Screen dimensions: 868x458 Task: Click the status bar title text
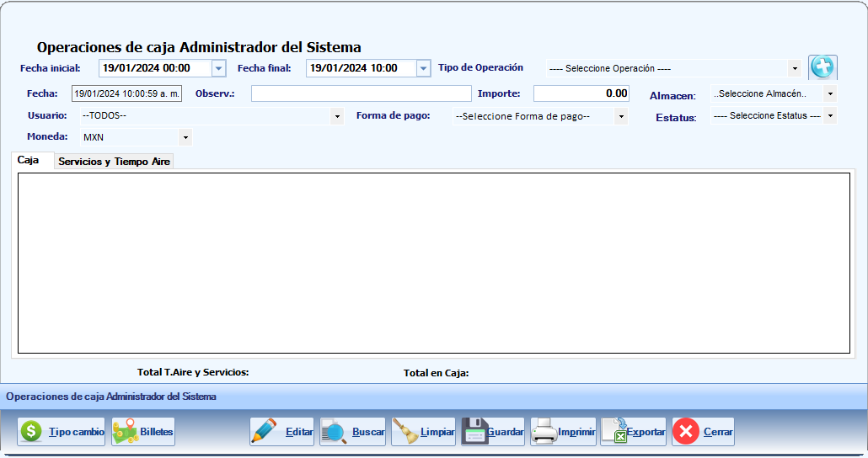(x=111, y=397)
